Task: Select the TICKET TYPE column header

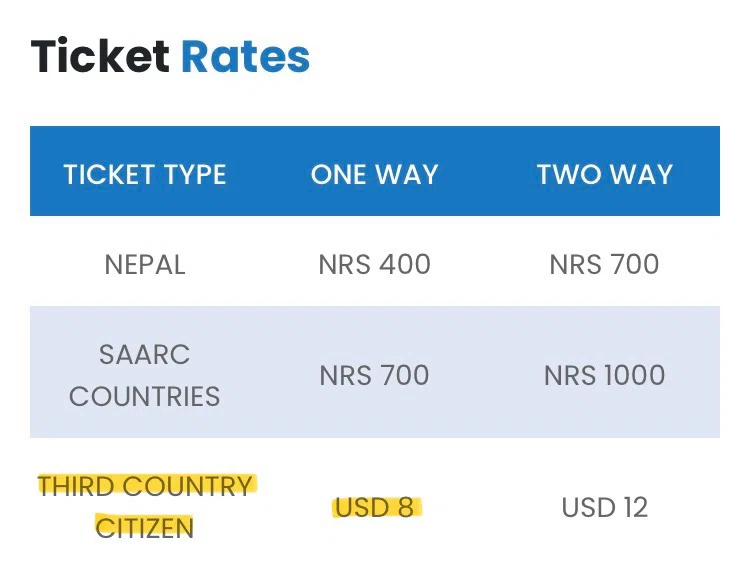Action: click(x=145, y=174)
